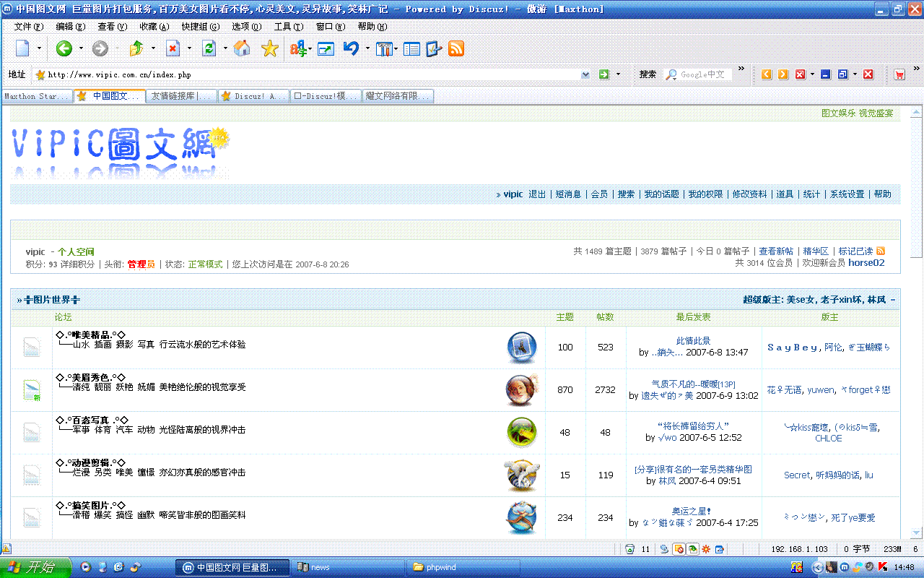Stop loading with the red stop icon
The width and height of the screenshot is (924, 578).
pos(172,49)
